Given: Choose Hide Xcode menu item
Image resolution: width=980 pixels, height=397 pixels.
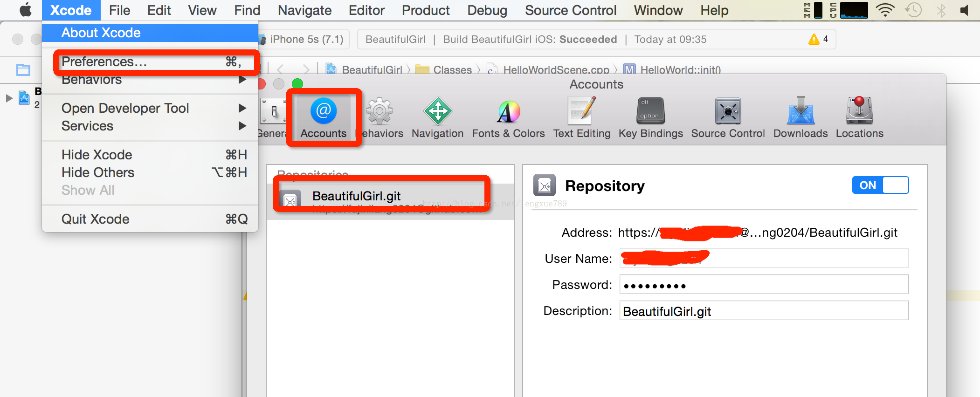Looking at the screenshot, I should point(150,155).
